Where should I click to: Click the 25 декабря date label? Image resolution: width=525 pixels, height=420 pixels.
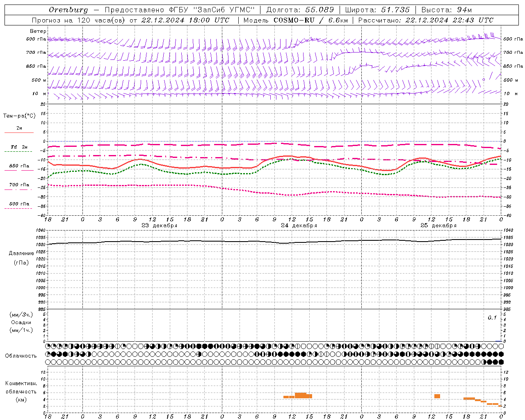438,226
